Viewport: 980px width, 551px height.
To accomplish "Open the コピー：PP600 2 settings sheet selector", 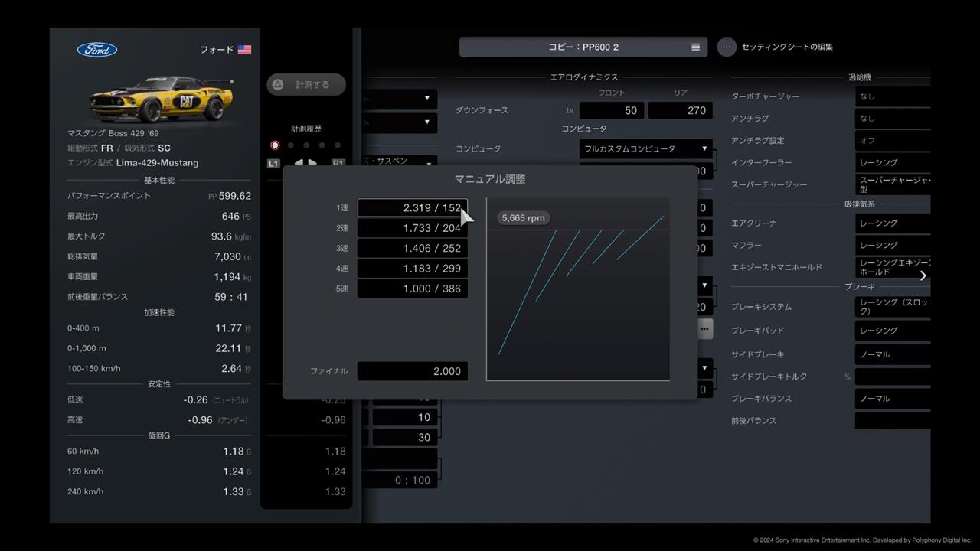I will point(583,47).
